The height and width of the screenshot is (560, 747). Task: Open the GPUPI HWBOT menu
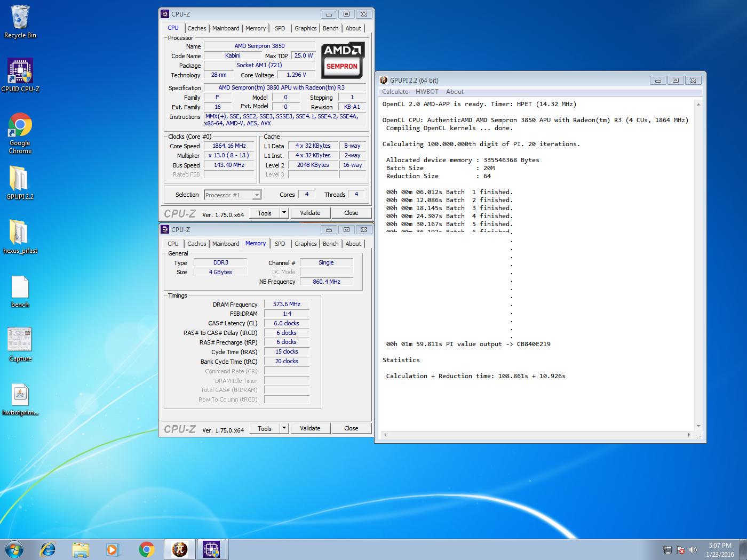coord(427,92)
